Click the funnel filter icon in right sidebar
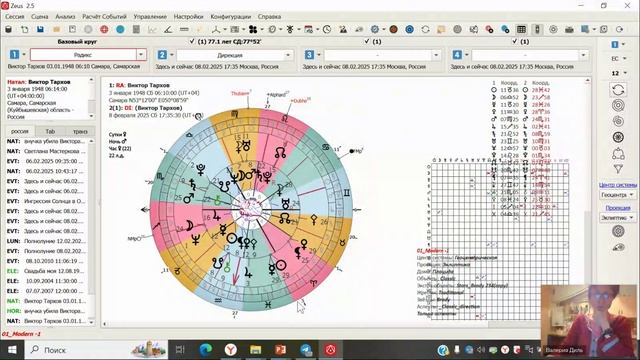 [x=618, y=169]
